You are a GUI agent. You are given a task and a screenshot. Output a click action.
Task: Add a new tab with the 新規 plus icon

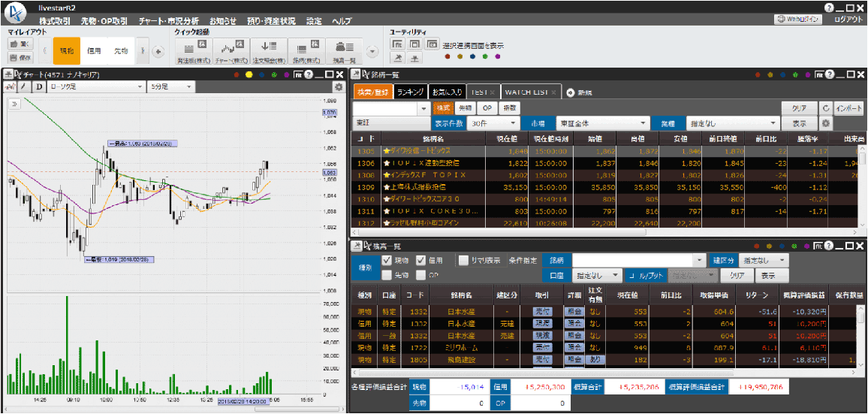click(x=571, y=92)
